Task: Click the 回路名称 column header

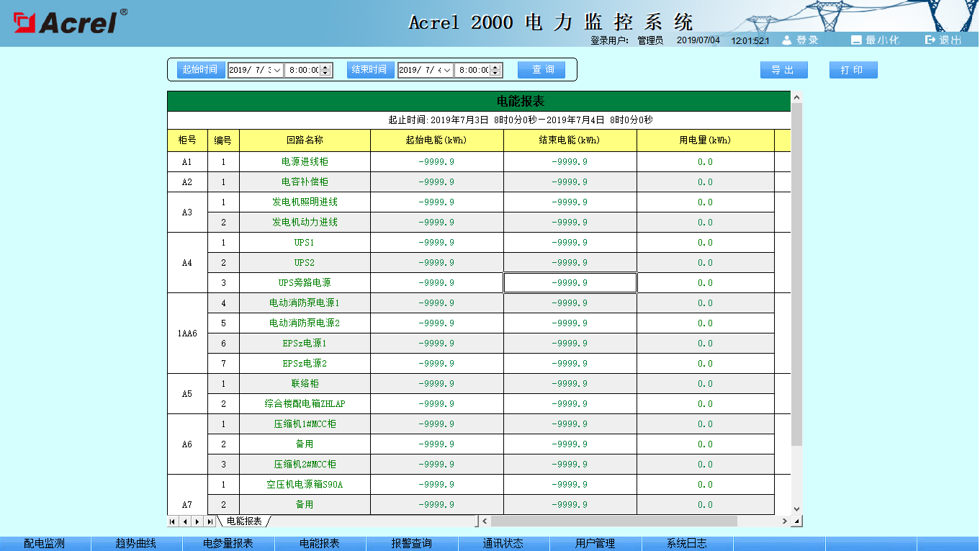Action: tap(305, 140)
